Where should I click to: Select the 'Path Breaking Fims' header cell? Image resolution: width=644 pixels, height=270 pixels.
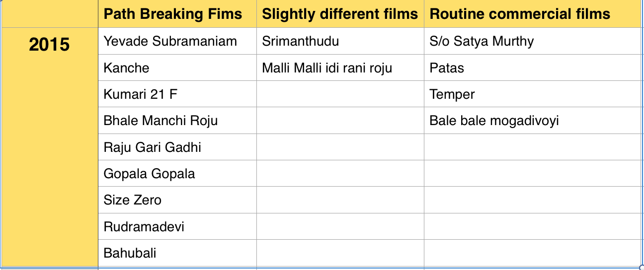(x=172, y=14)
